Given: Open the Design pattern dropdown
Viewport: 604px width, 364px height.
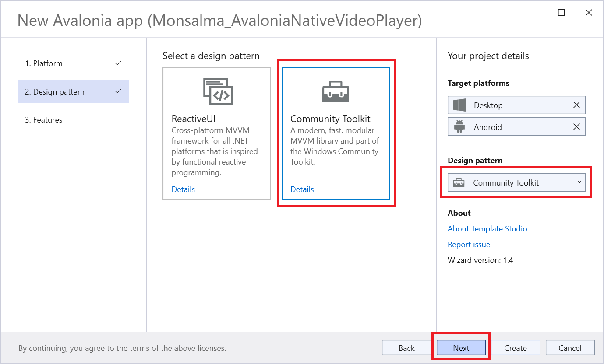Looking at the screenshot, I should 516,183.
